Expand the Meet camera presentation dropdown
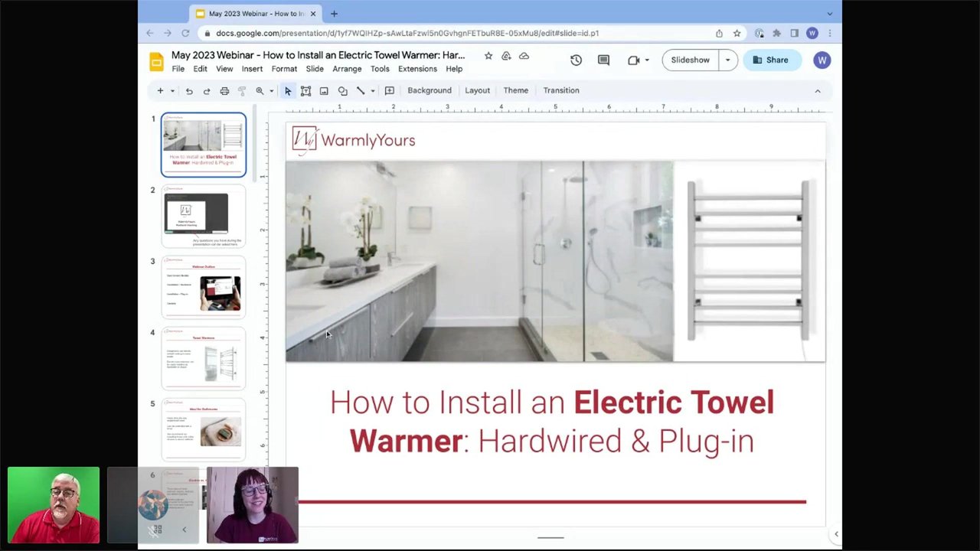The image size is (980, 551). [x=647, y=60]
